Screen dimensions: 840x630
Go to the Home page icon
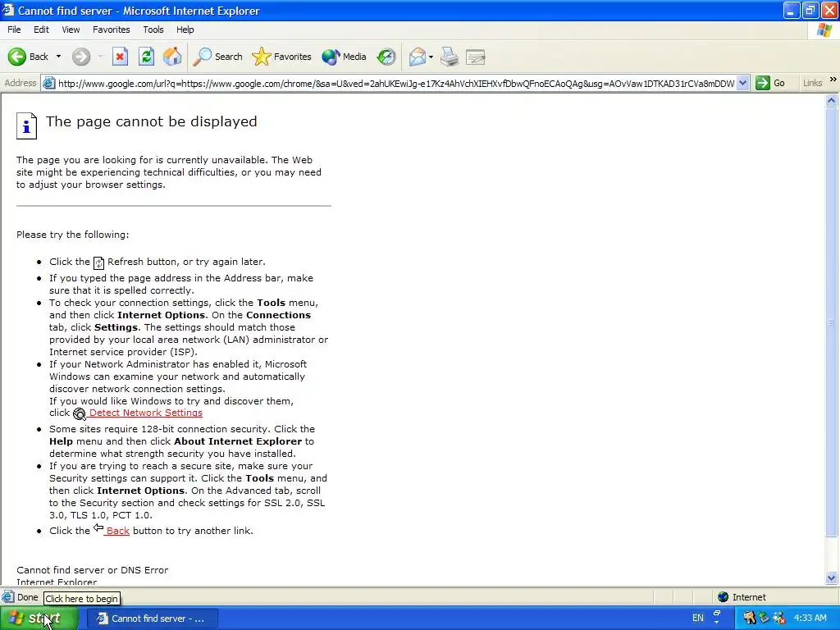[172, 57]
